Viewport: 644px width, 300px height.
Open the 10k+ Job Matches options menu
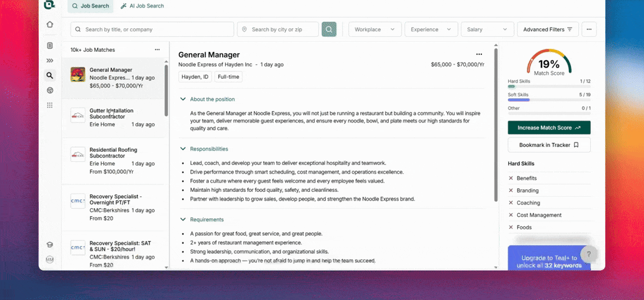pos(158,49)
